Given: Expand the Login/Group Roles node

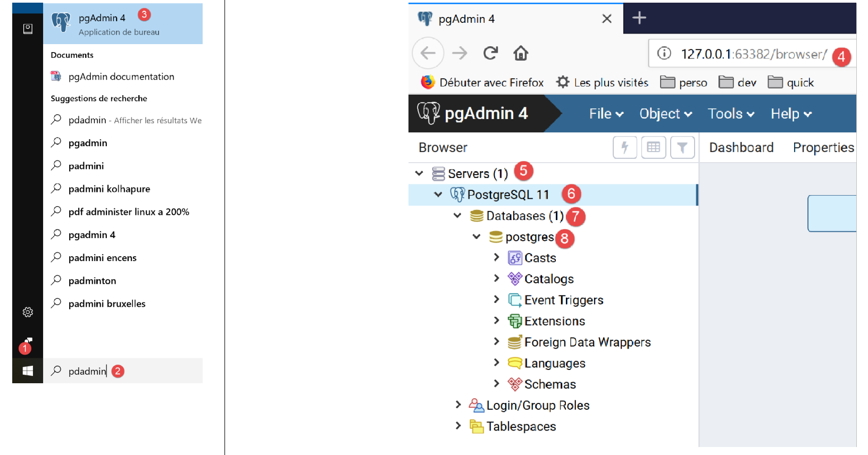Looking at the screenshot, I should (x=458, y=405).
